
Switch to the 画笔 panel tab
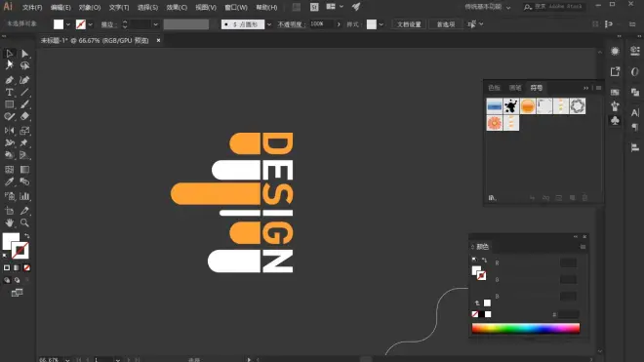515,88
